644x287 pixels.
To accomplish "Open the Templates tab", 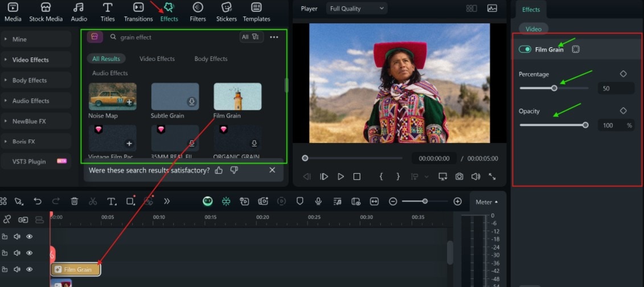I will [x=256, y=13].
